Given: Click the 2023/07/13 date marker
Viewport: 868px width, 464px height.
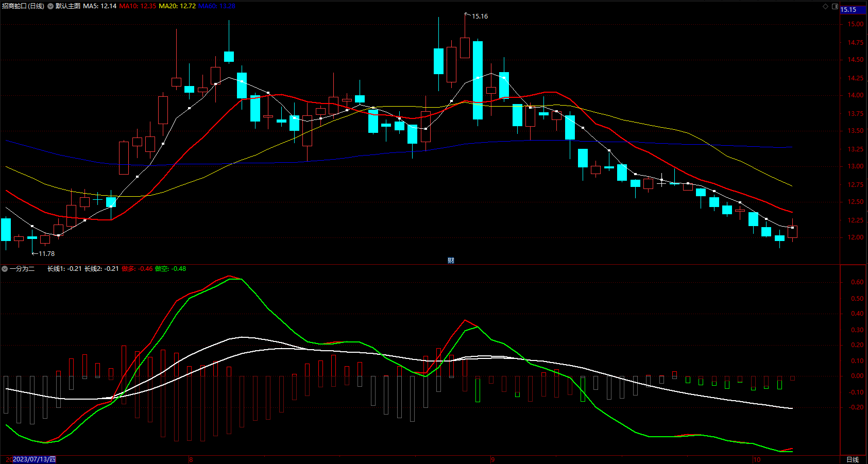Looking at the screenshot, I should 34,459.
